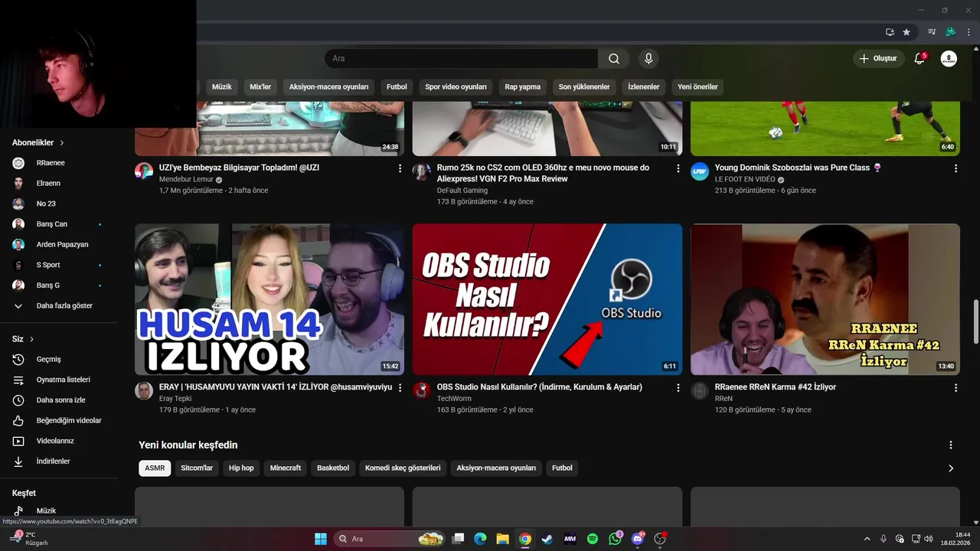Open the DeFault Gaming channel link
Viewport: 980px width, 551px height.
(462, 191)
